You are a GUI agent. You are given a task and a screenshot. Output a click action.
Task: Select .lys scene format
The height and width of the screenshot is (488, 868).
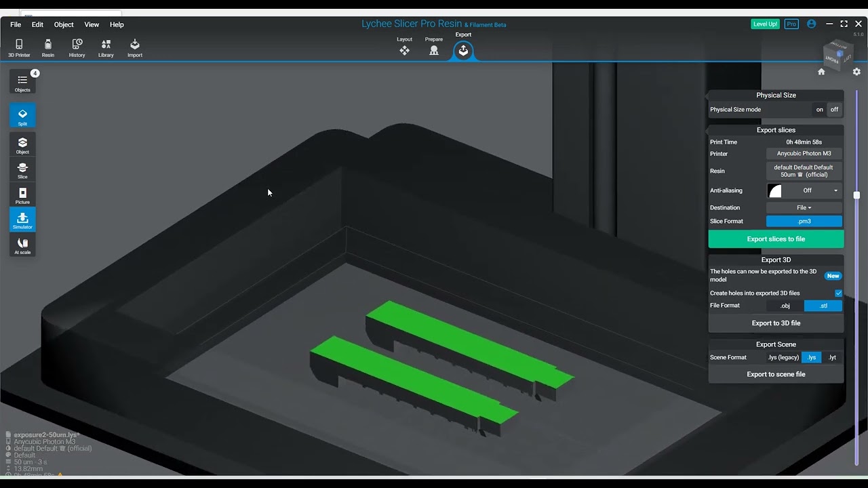(812, 357)
